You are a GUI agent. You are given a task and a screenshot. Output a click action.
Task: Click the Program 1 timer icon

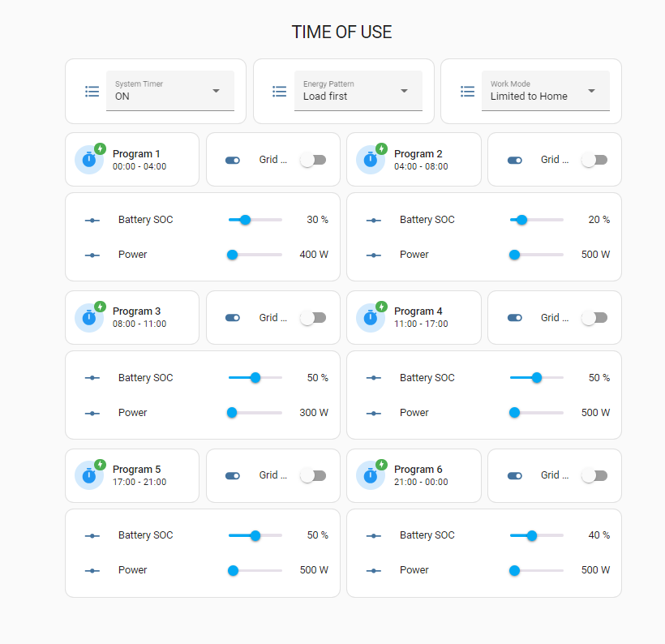coord(89,160)
